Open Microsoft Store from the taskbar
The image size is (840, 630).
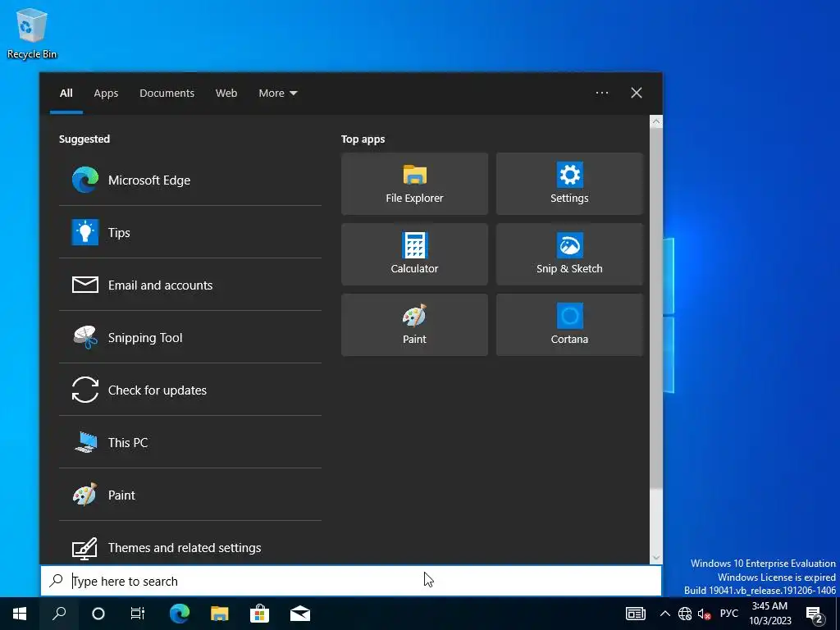click(x=260, y=614)
